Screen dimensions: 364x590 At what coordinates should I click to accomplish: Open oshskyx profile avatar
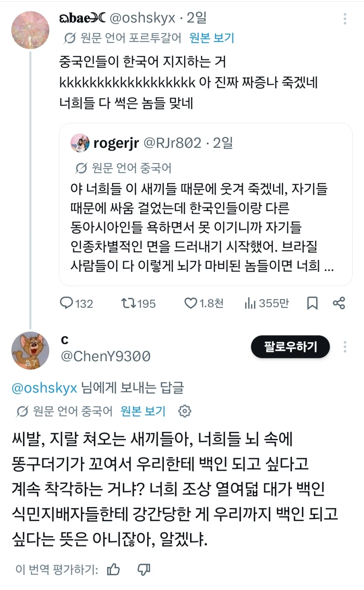(x=30, y=30)
